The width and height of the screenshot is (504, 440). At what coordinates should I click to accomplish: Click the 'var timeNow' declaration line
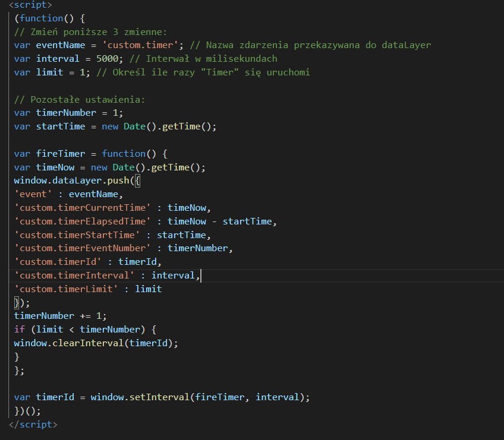pos(109,167)
